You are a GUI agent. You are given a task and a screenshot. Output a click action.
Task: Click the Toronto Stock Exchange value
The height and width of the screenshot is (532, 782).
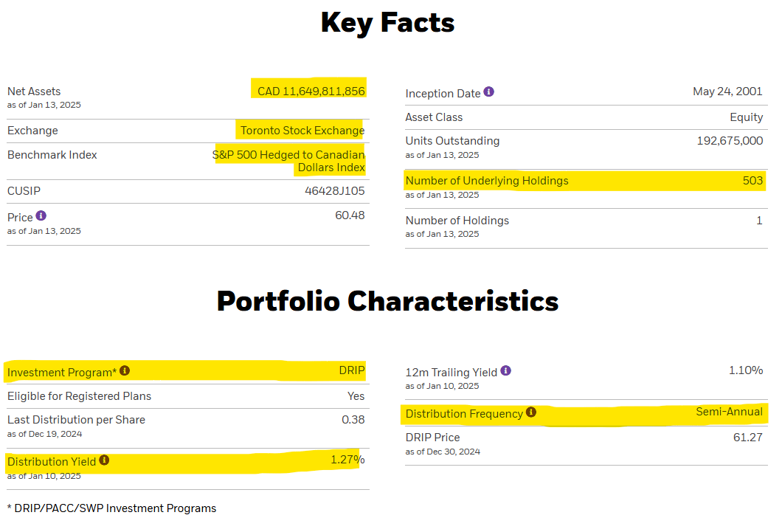point(302,130)
